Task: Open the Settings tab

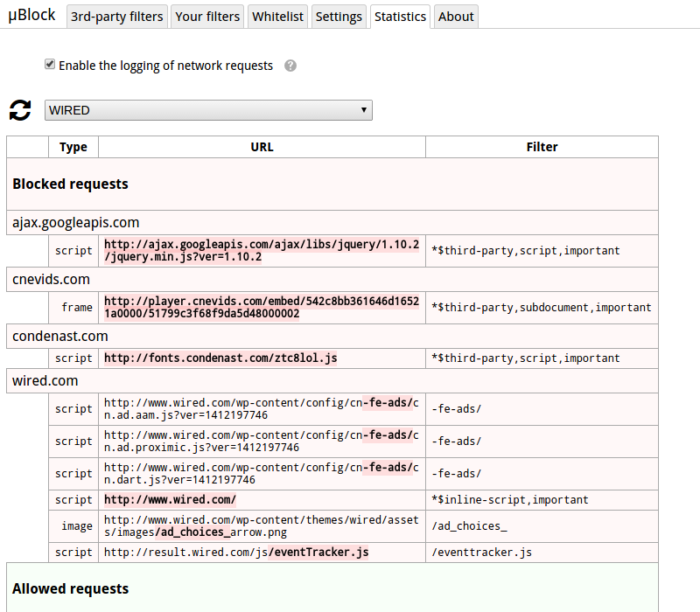Action: [339, 17]
